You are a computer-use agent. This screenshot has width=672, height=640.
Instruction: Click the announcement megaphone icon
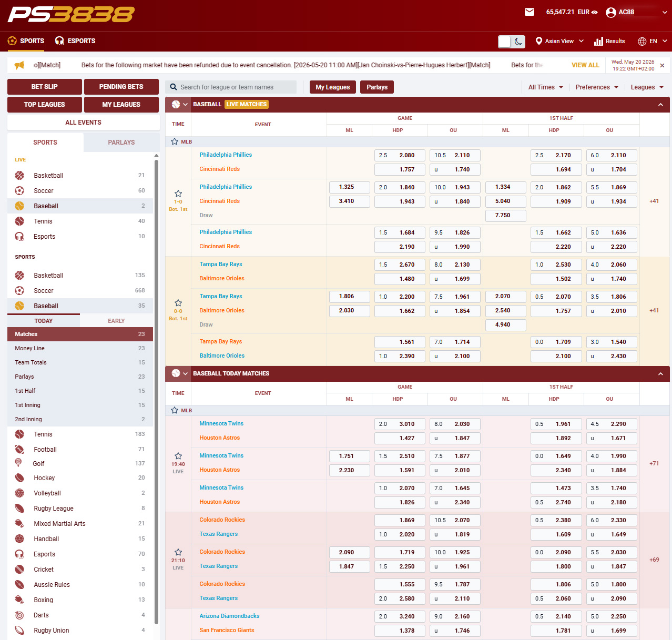point(19,65)
